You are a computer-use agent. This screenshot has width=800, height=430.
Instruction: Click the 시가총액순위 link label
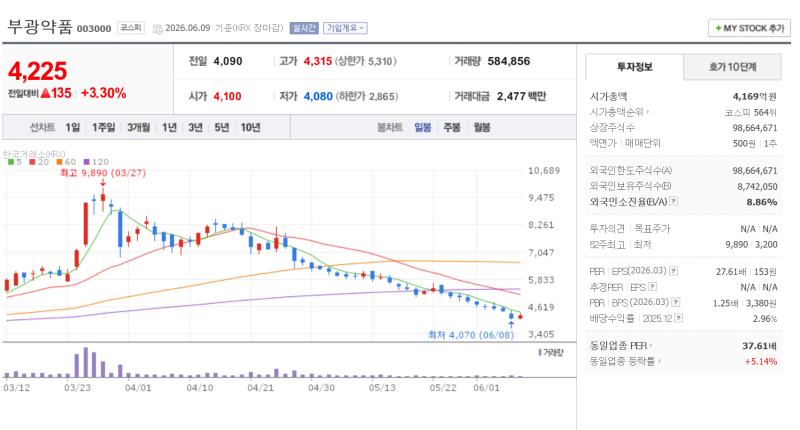pos(616,112)
